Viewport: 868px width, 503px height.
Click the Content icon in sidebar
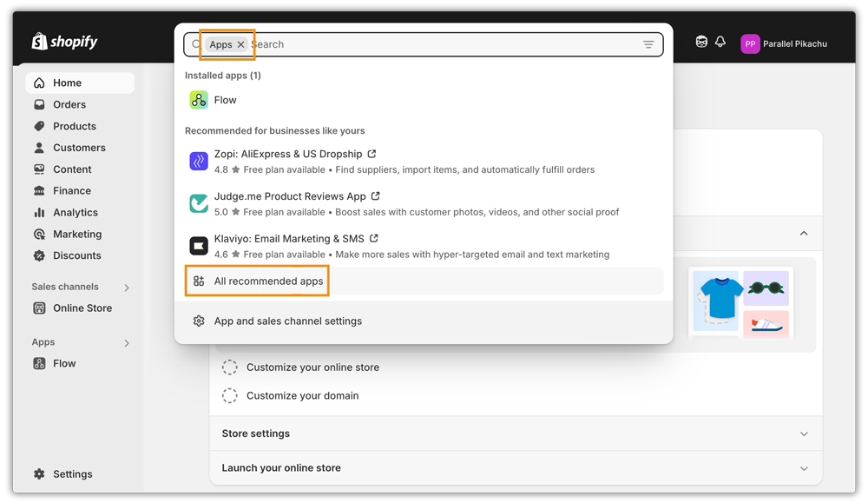pyautogui.click(x=39, y=169)
